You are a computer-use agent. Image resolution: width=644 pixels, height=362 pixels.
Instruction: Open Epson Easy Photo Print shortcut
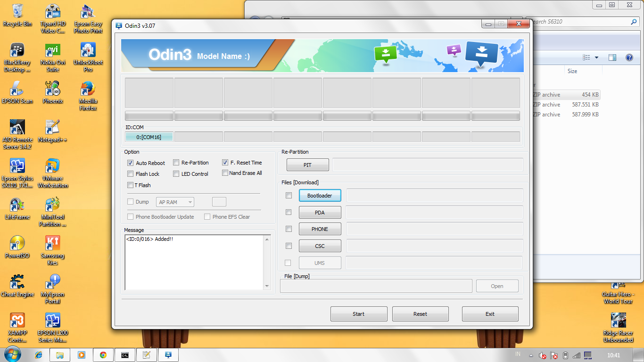(x=88, y=19)
